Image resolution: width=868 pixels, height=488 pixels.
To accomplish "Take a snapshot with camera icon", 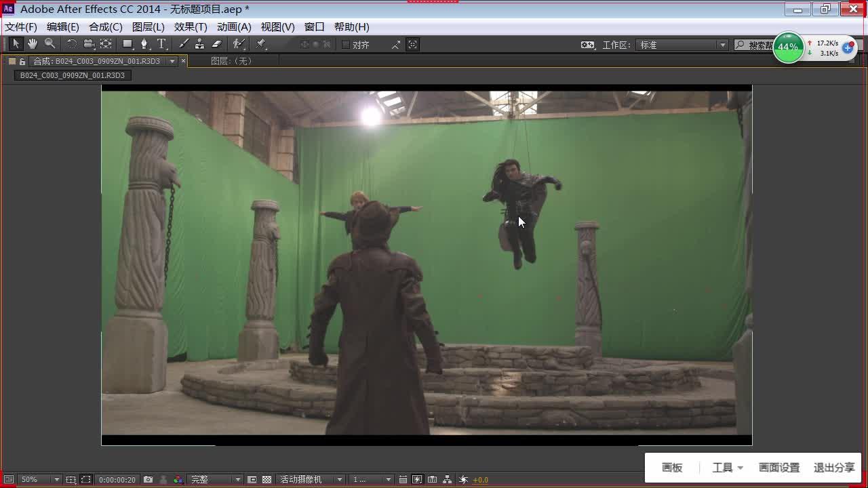I will tap(148, 480).
